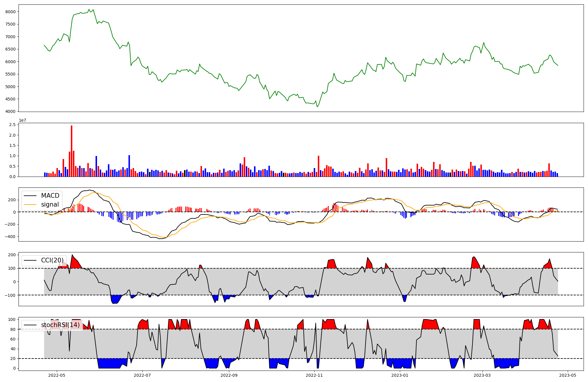Click the signal legend text

pos(50,205)
